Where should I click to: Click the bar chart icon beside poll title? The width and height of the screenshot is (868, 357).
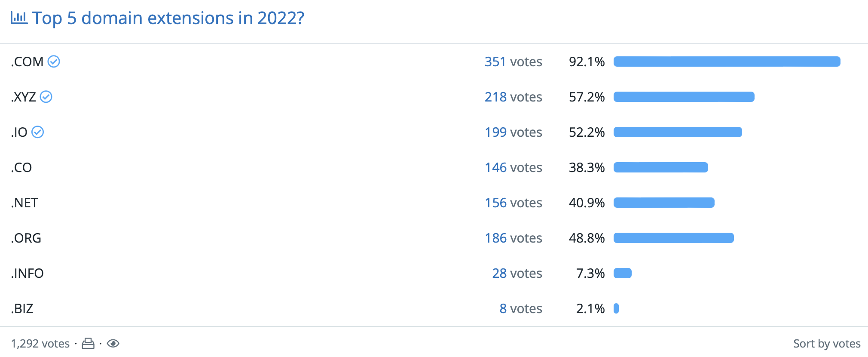19,18
